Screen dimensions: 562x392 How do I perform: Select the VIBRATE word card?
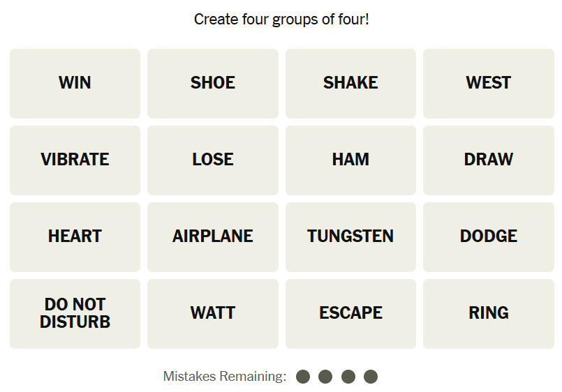[75, 160]
